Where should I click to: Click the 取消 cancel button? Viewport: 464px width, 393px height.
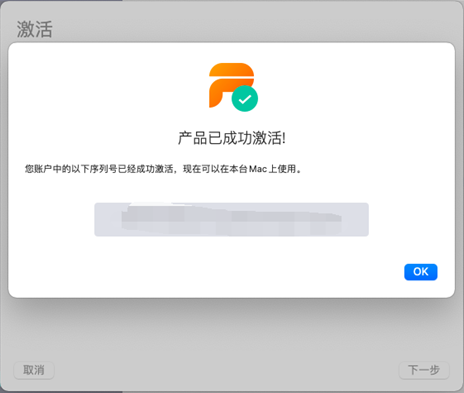pos(34,370)
